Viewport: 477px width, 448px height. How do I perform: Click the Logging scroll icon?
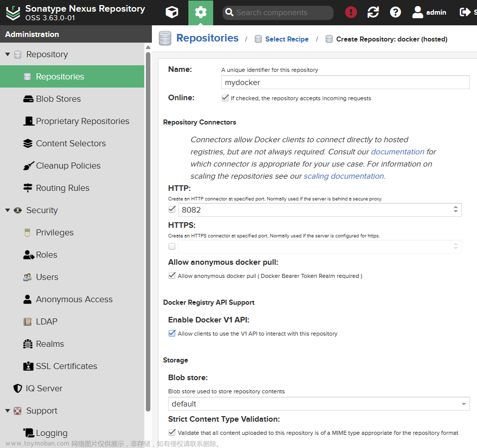click(x=29, y=433)
